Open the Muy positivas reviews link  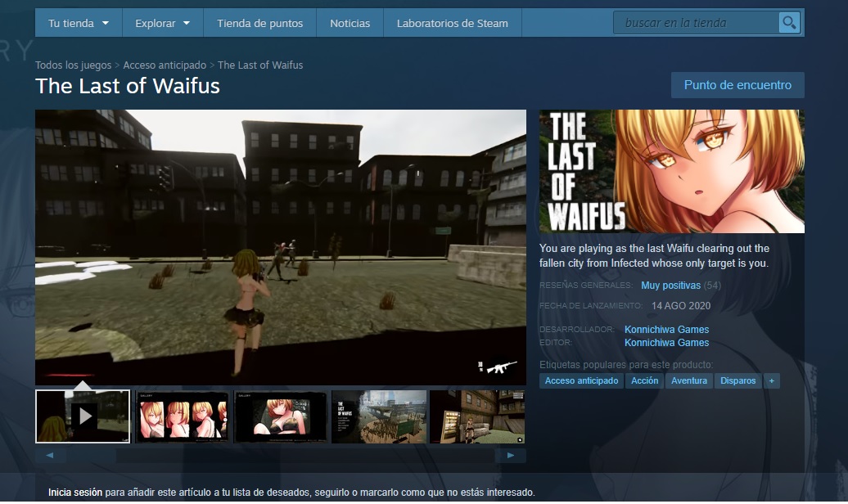(x=670, y=285)
